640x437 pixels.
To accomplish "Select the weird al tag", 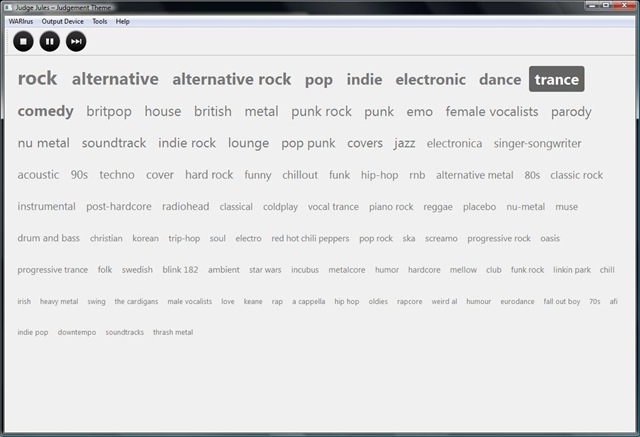I will [444, 302].
